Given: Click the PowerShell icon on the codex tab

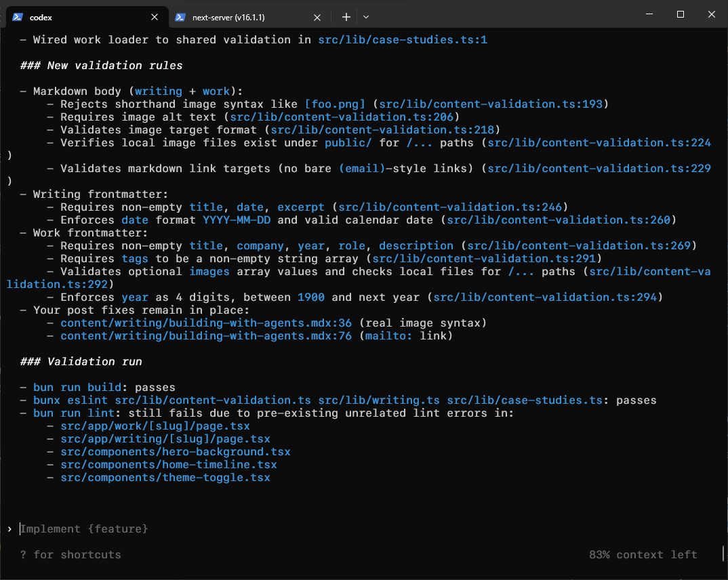Looking at the screenshot, I should [16, 16].
